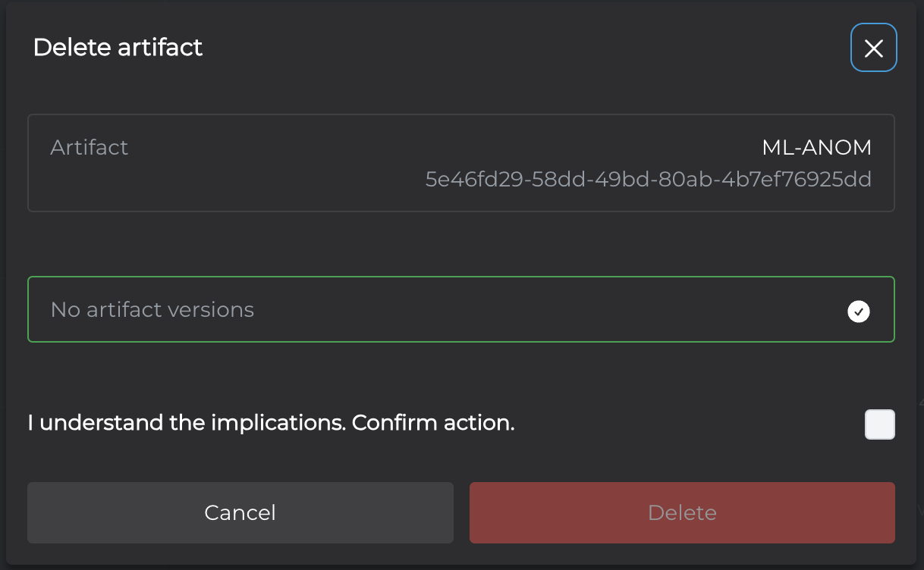Image resolution: width=924 pixels, height=570 pixels.
Task: Click the 5e46fd29 identifier string
Action: (x=649, y=180)
